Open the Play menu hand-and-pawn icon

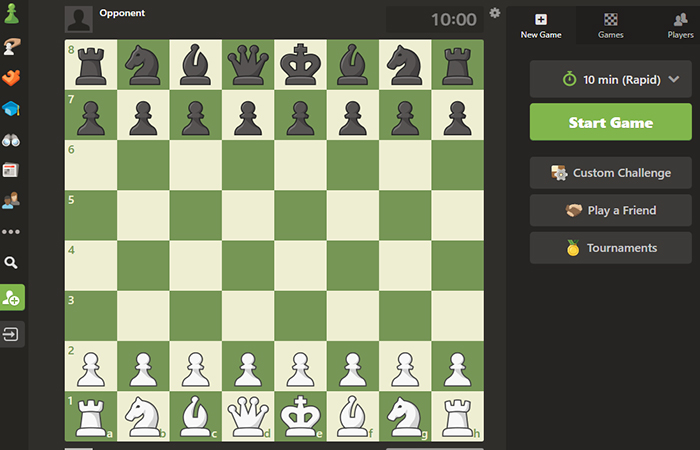click(12, 46)
